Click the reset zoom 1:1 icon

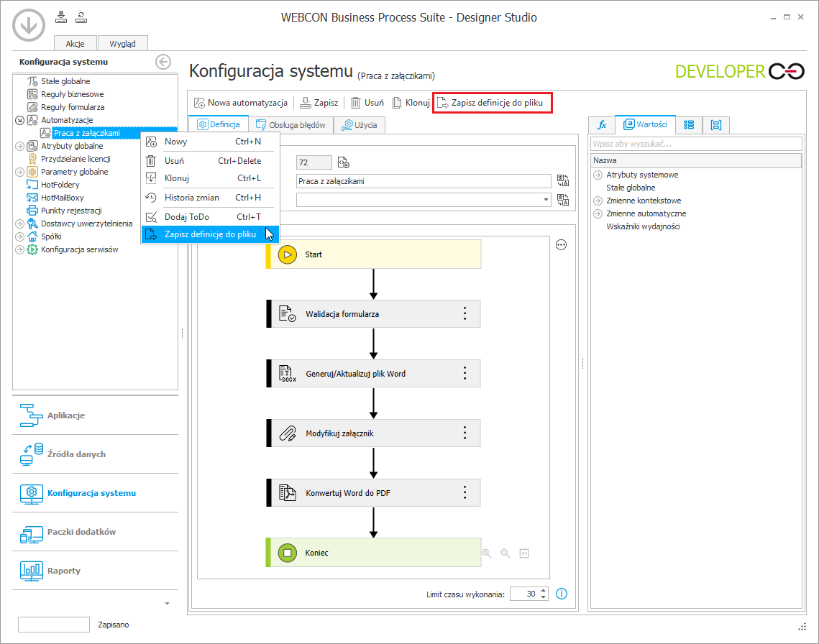(x=524, y=553)
